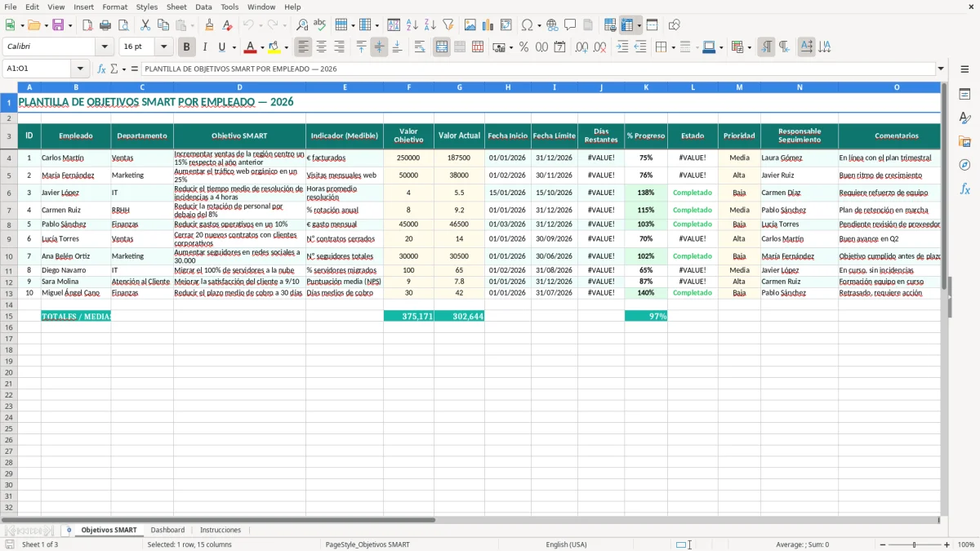Click the Insert Chart icon
Screen dimensions: 980x551
[x=488, y=25]
